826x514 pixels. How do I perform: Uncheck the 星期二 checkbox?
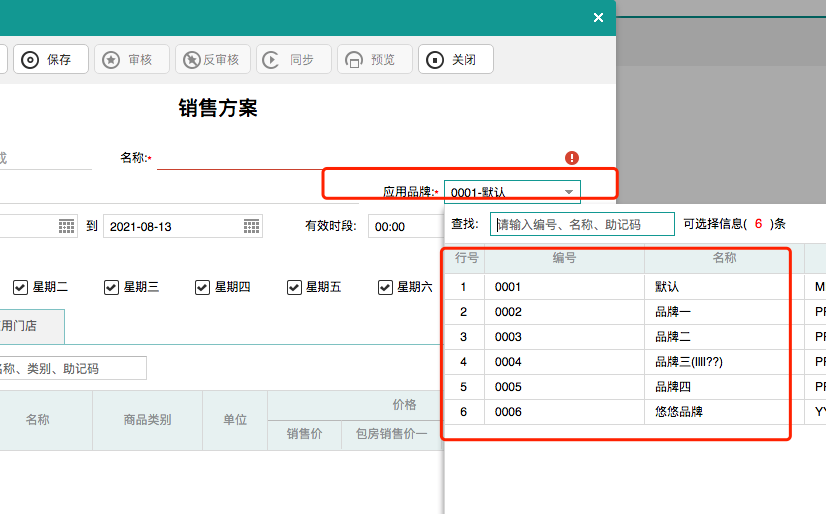[20, 288]
